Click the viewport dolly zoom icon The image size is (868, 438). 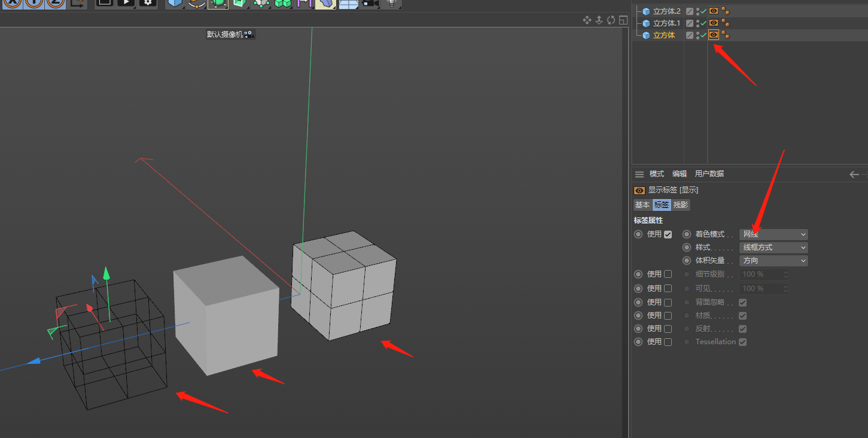[x=599, y=20]
